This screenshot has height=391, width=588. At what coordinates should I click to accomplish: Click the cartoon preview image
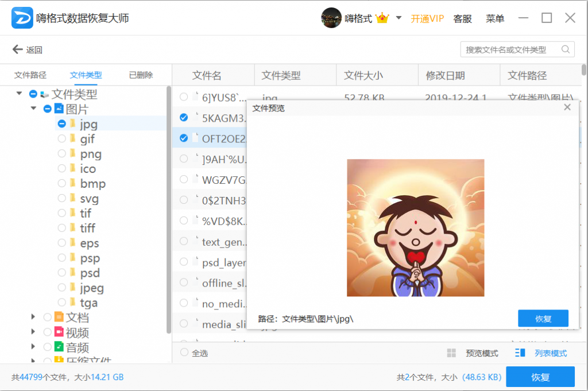coord(416,227)
